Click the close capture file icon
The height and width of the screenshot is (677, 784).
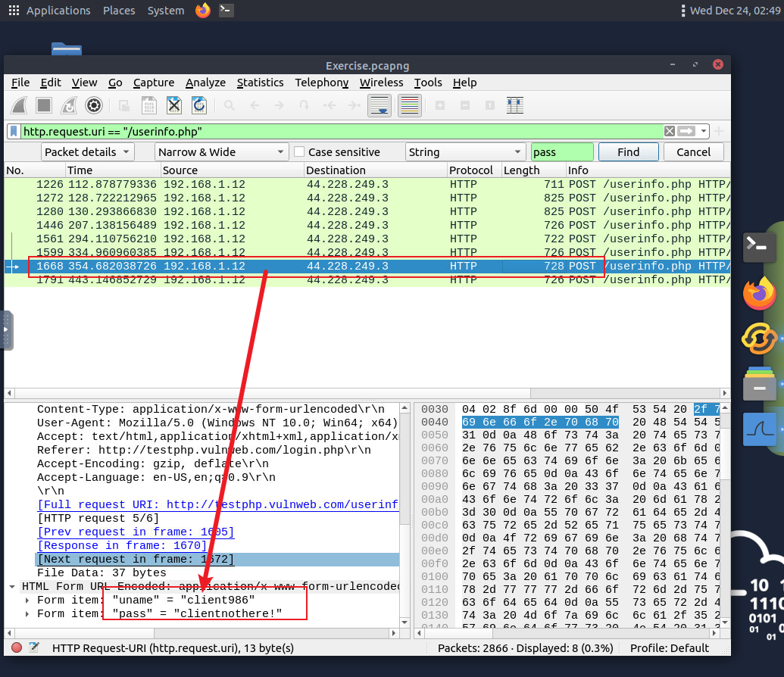[174, 105]
